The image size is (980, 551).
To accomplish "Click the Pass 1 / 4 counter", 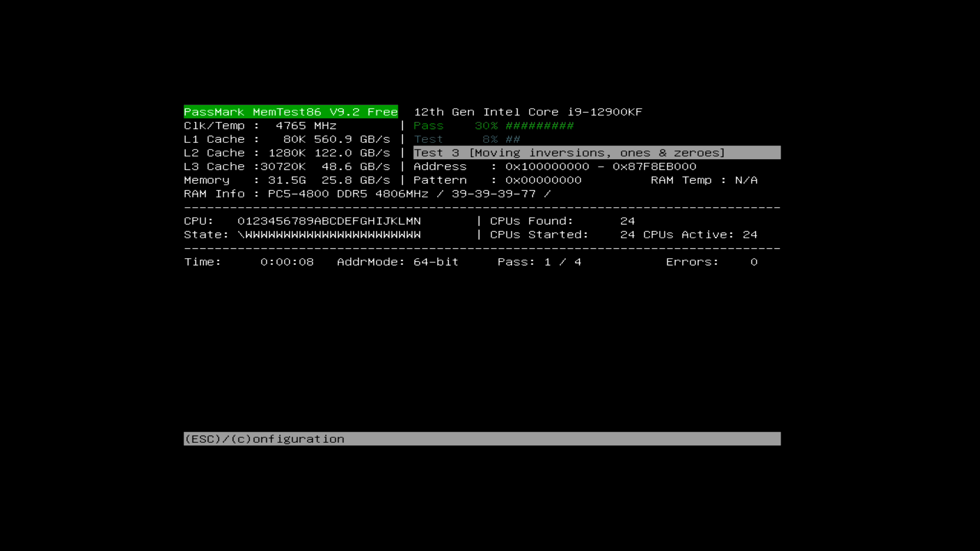I will (x=540, y=262).
